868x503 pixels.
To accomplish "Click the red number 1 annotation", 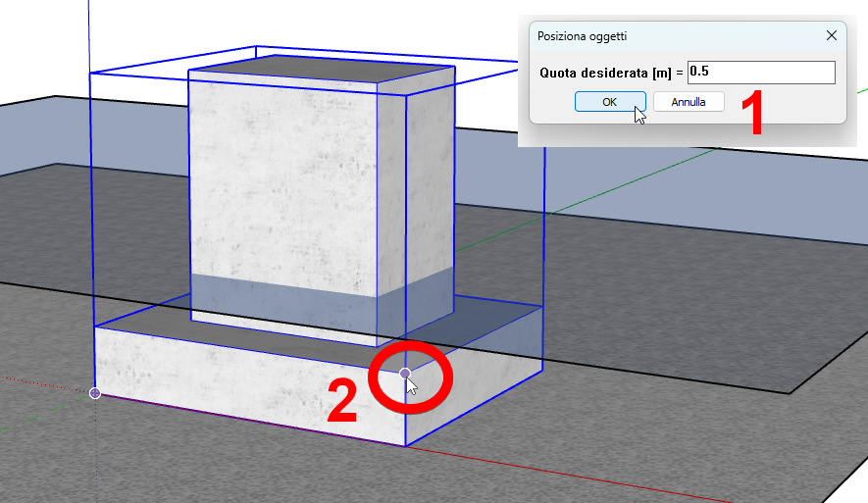I will point(750,114).
